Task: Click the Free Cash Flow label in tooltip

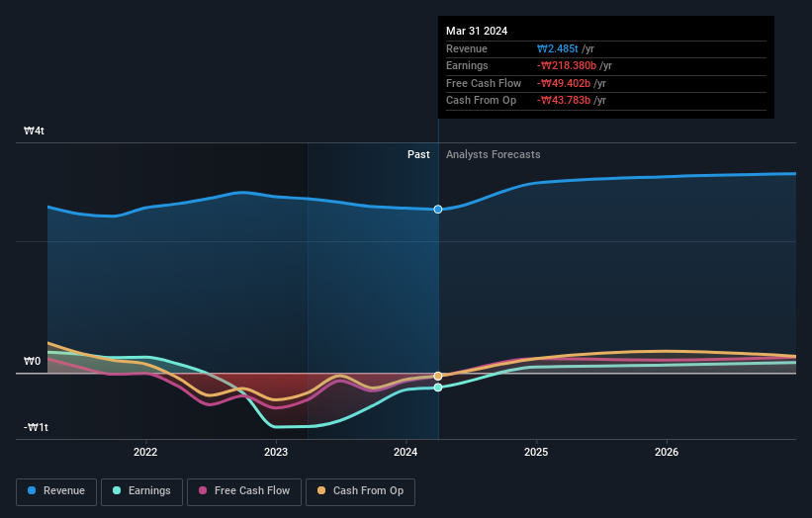Action: coord(484,83)
